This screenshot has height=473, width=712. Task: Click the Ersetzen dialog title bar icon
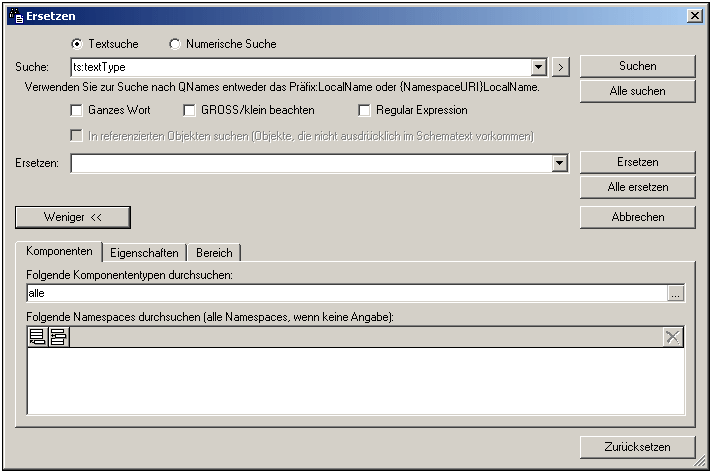pos(16,16)
